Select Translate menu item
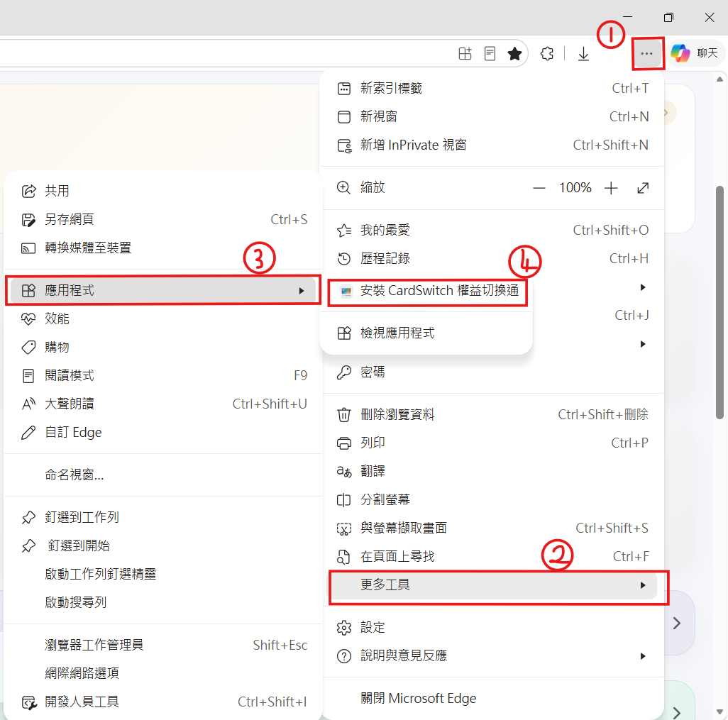Screen dimensions: 728x720 point(492,471)
